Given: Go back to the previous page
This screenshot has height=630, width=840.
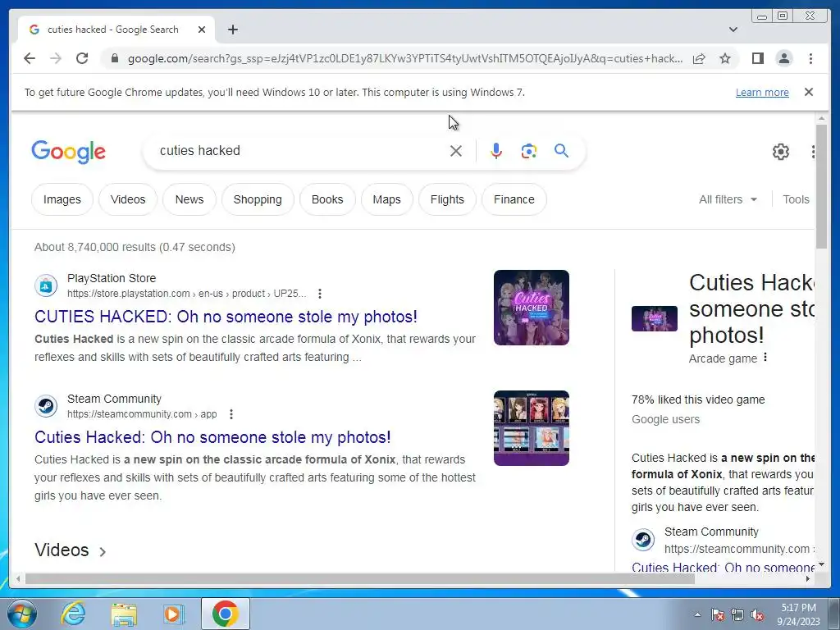Looking at the screenshot, I should coord(30,58).
